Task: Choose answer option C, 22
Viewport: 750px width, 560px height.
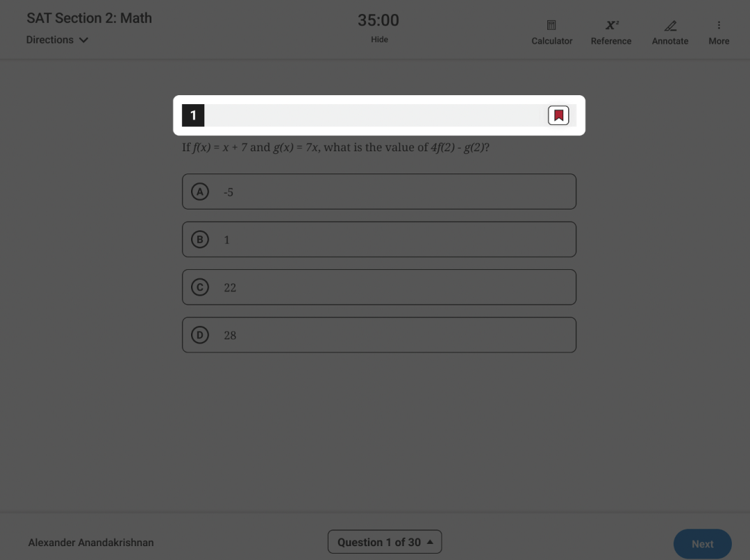Action: (379, 287)
